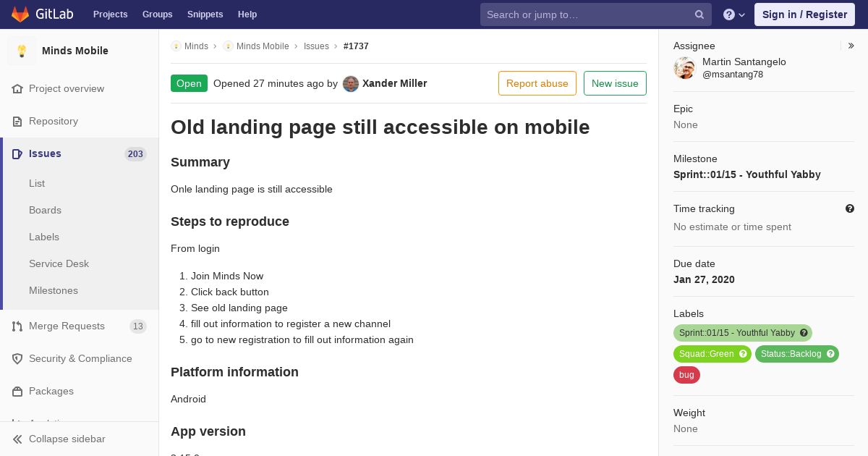Click the issue title heading
This screenshot has height=456, width=868.
380,127
